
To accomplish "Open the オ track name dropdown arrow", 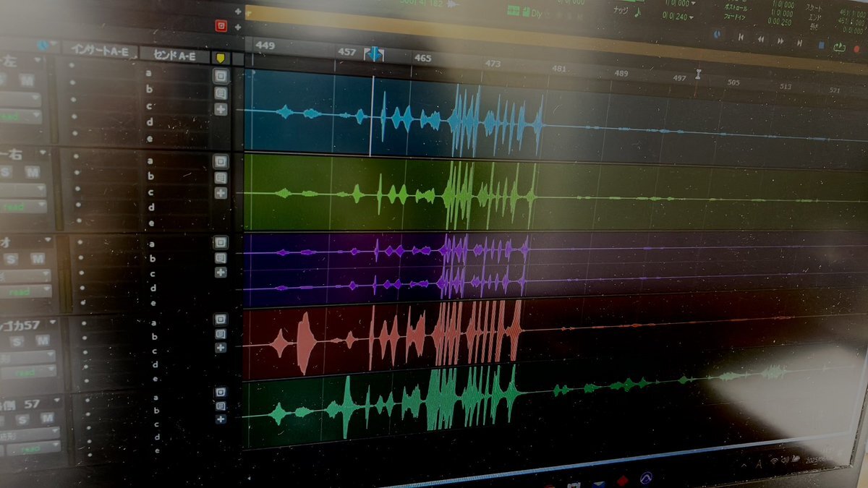I will coord(48,240).
